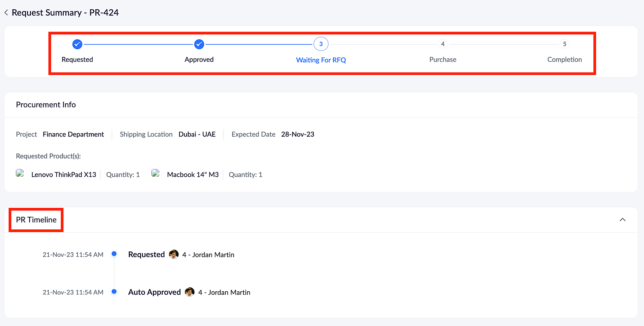Select step 3 Waiting For RFQ circle
The width and height of the screenshot is (644, 326).
(x=321, y=44)
